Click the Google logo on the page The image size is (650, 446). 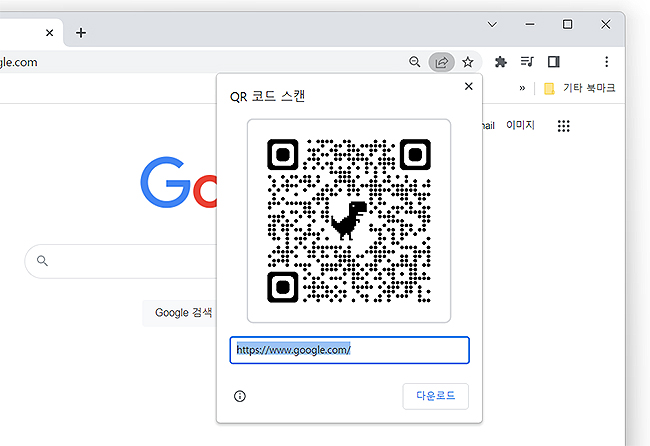179,182
